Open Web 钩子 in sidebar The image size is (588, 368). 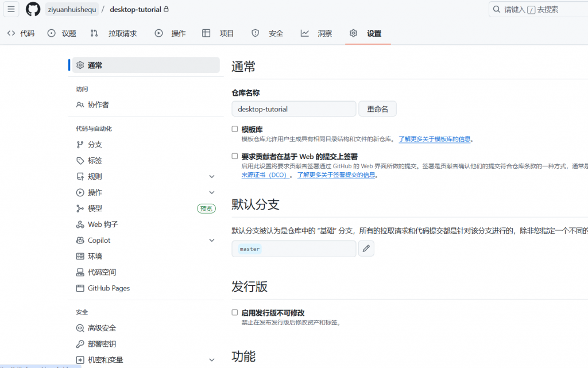pyautogui.click(x=103, y=224)
